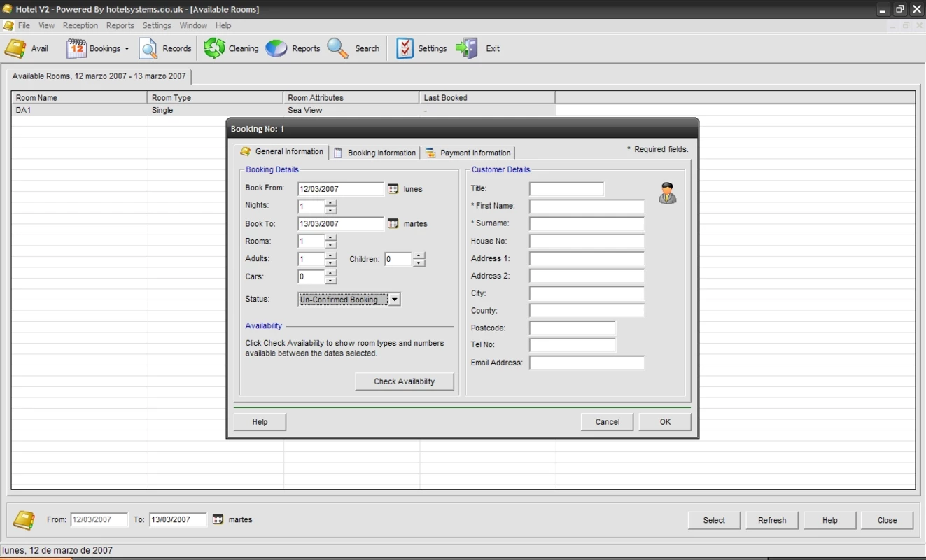Click the First Name input field
Viewport: 926px width, 560px height.
[587, 206]
